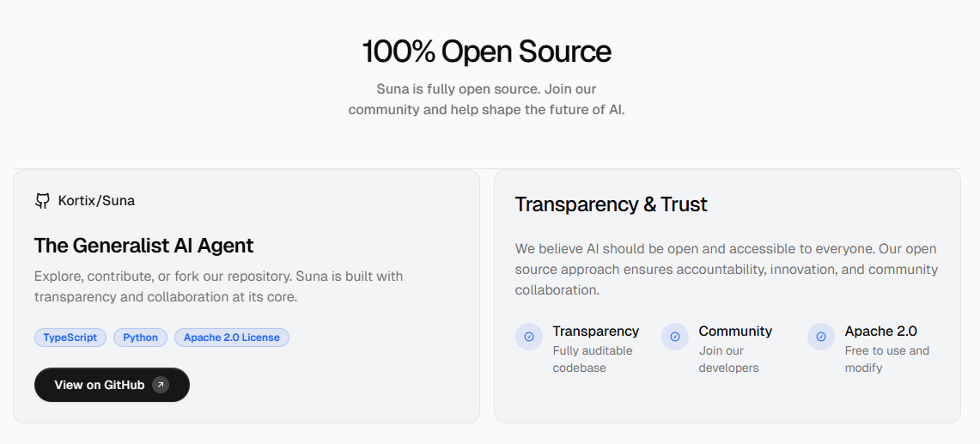This screenshot has height=444, width=980.
Task: Click the Free to use and modify text
Action: point(886,359)
